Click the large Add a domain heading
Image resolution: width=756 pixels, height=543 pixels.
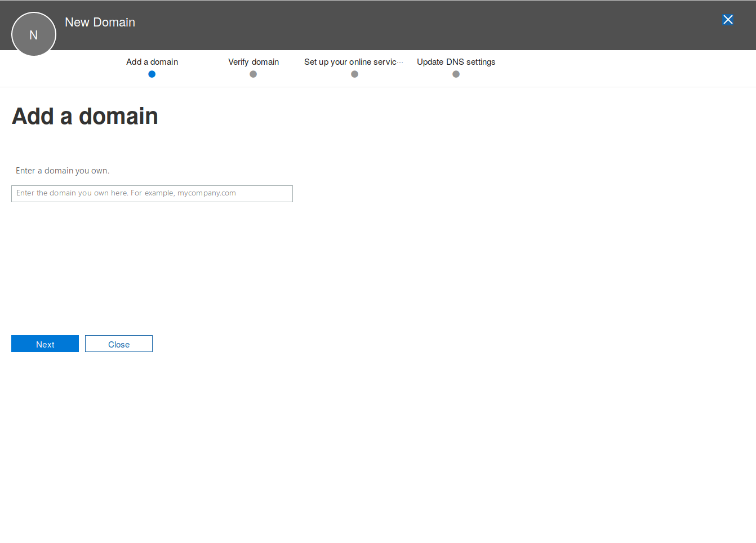[x=85, y=117]
